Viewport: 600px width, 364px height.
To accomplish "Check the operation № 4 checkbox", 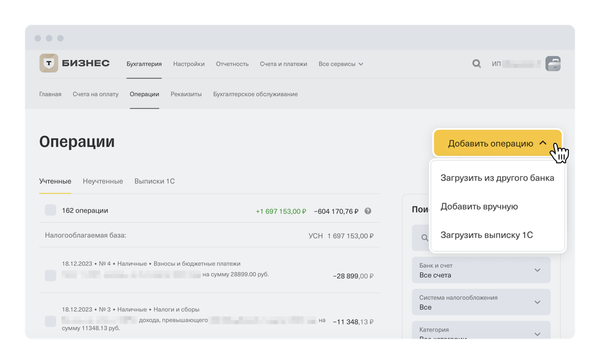I will 51,275.
